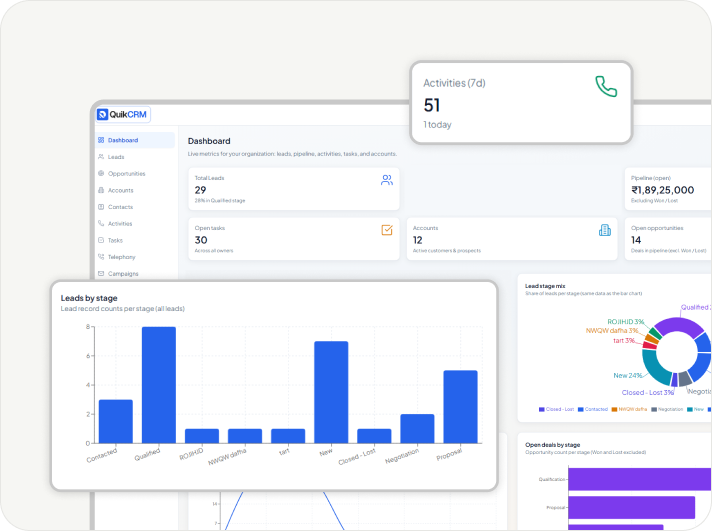712x531 pixels.
Task: Click the Opportunities icon in sidebar
Action: [x=101, y=173]
